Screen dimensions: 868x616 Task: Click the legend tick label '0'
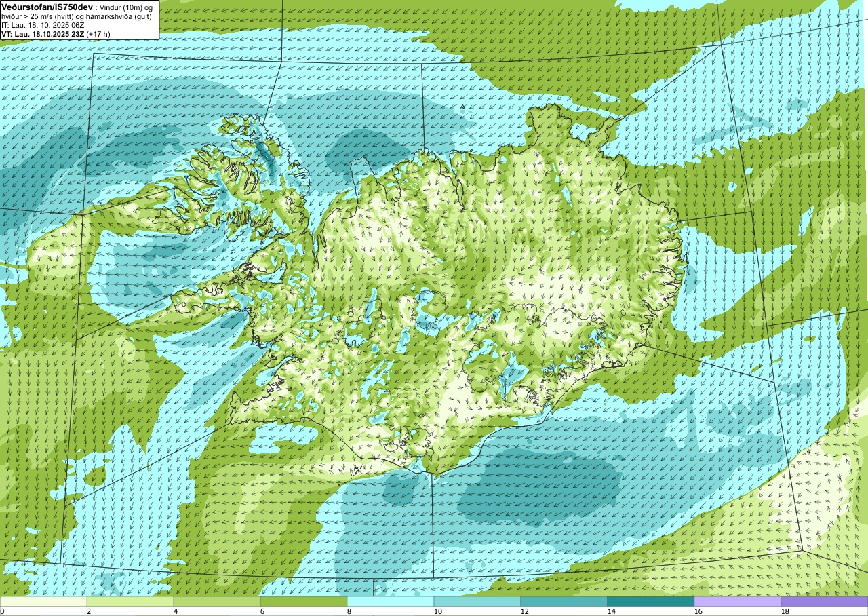3,611
